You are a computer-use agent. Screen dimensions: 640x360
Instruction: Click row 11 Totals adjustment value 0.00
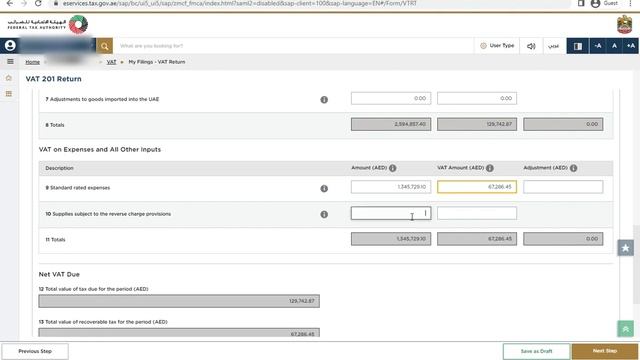pyautogui.click(x=563, y=239)
